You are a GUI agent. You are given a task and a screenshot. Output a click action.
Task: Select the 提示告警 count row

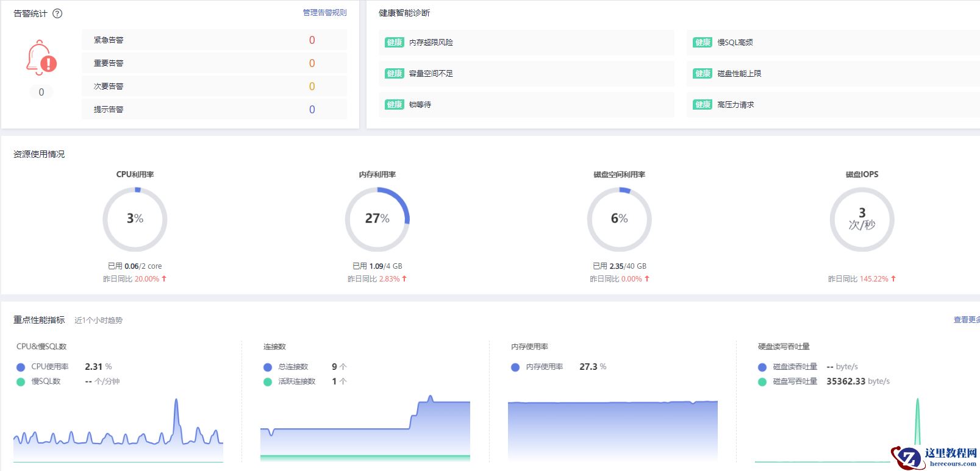pos(214,109)
